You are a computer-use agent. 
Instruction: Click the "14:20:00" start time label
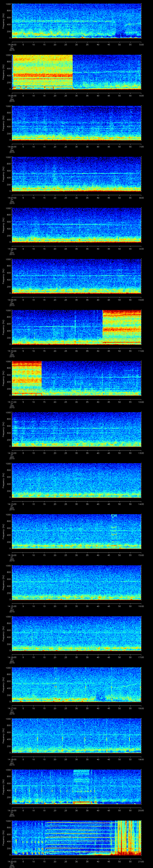[12, 861]
